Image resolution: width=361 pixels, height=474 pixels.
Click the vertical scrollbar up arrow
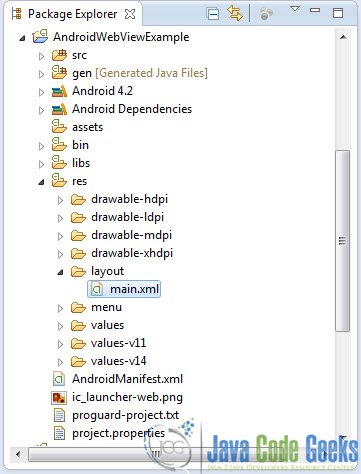tap(343, 37)
